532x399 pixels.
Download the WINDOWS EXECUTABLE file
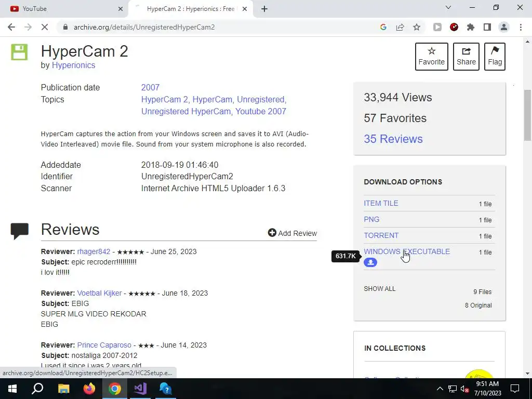click(x=407, y=251)
